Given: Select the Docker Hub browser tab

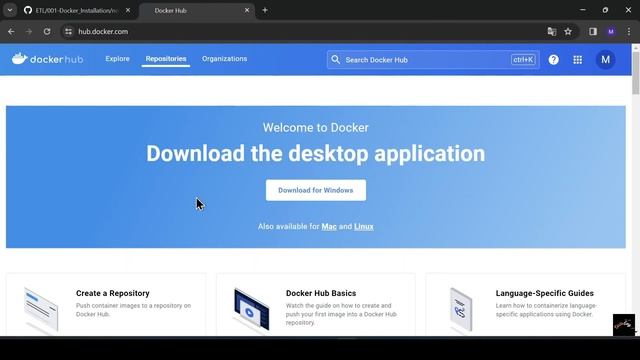Looking at the screenshot, I should [x=196, y=11].
